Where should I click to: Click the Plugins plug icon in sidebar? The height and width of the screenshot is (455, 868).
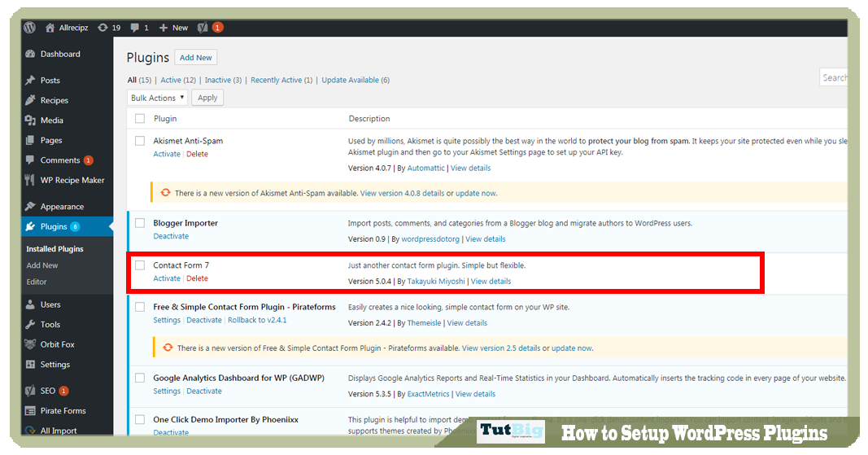(30, 226)
